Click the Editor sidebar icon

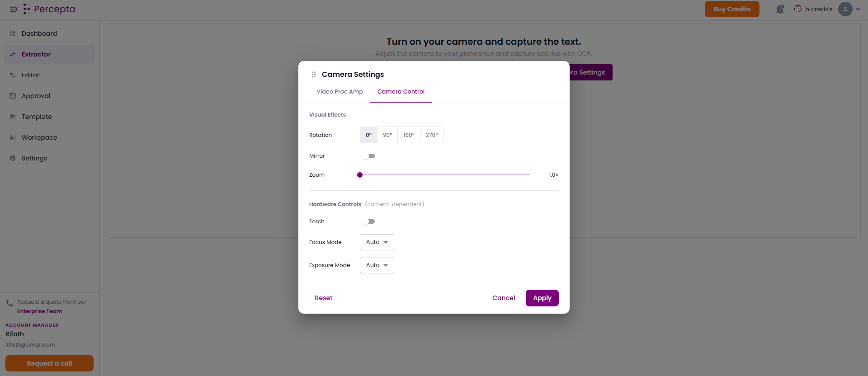[13, 75]
